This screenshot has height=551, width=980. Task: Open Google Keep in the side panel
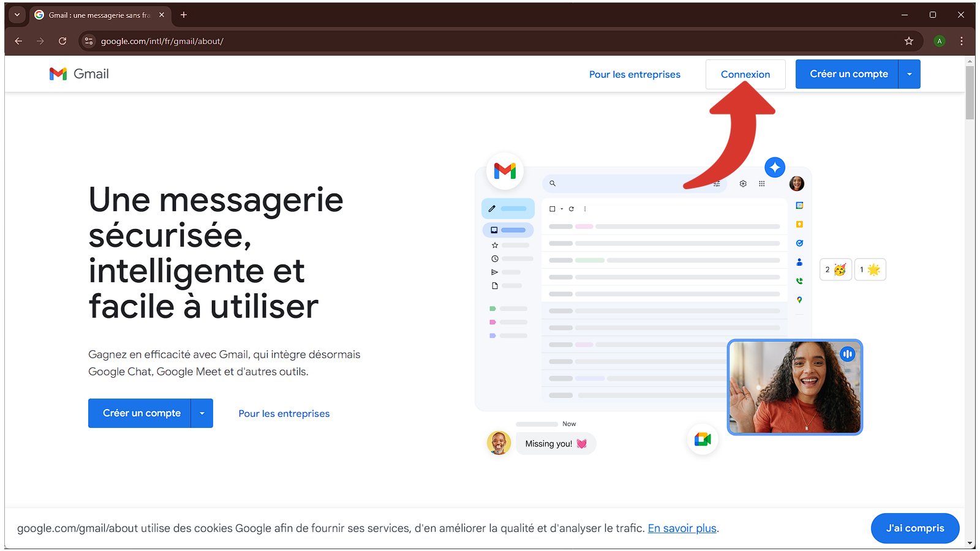coord(799,224)
